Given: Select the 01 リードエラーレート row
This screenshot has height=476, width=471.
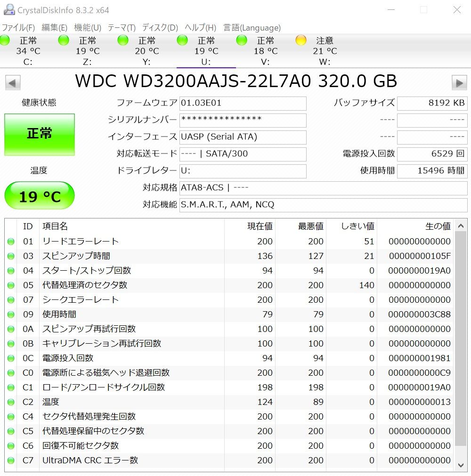Looking at the screenshot, I should point(229,242).
